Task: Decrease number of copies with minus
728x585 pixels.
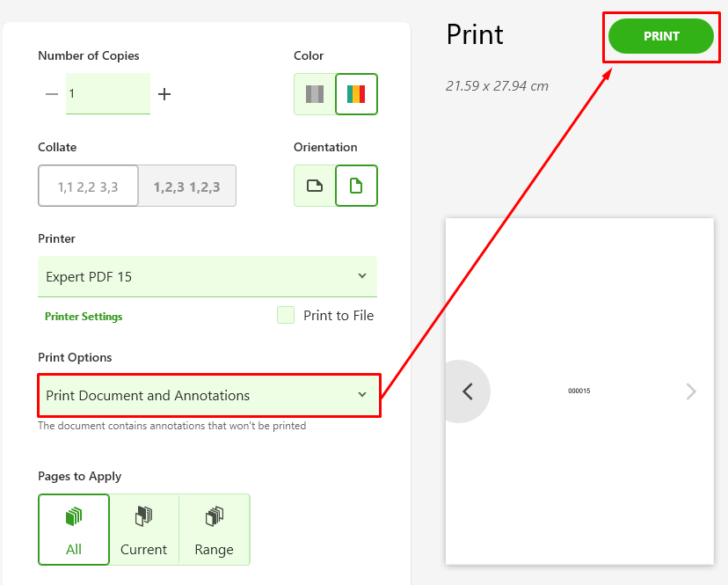Action: (x=52, y=94)
